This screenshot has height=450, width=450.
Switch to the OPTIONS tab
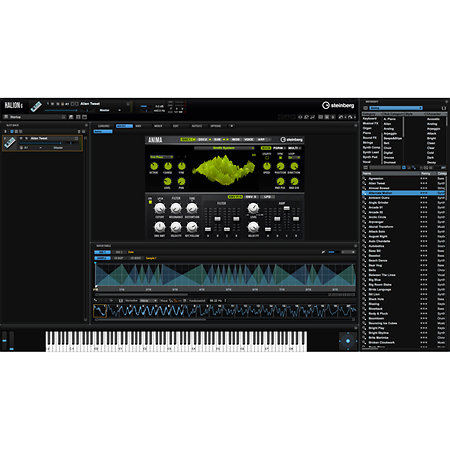pos(216,126)
